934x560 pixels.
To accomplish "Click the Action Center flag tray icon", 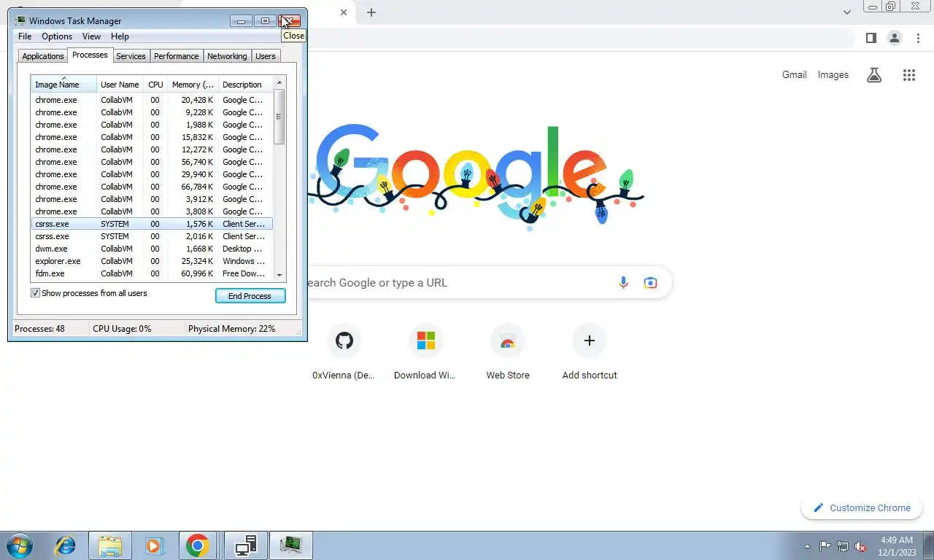I will point(825,546).
